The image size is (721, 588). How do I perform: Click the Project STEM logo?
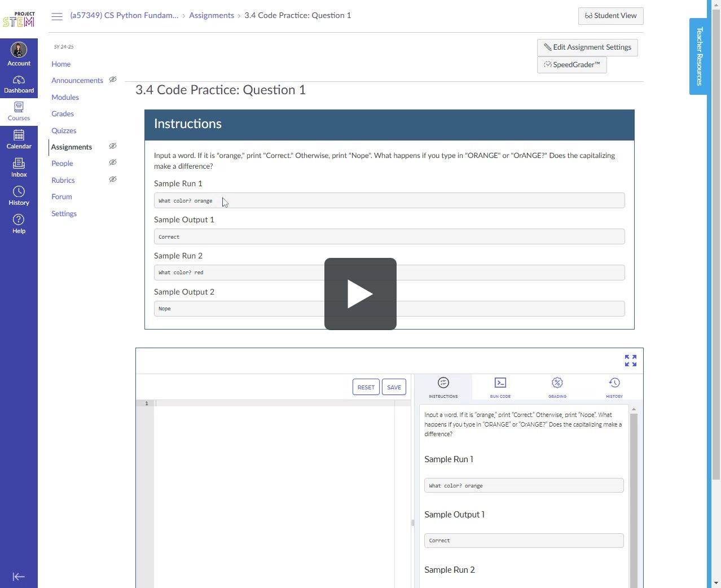pyautogui.click(x=19, y=19)
